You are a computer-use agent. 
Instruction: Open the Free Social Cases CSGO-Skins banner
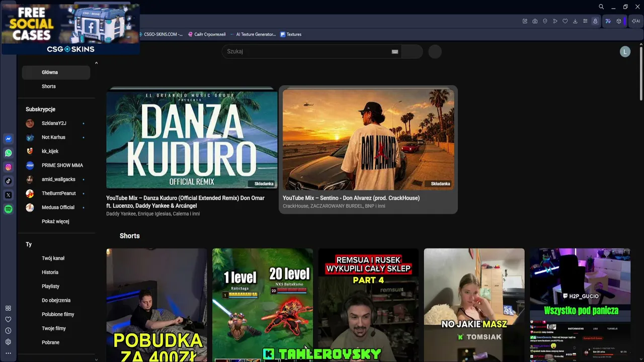[70, 29]
